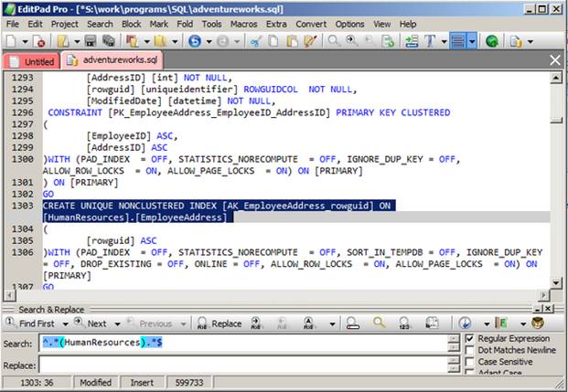Image resolution: width=568 pixels, height=392 pixels.
Task: Open the Project menu
Action: [64, 25]
